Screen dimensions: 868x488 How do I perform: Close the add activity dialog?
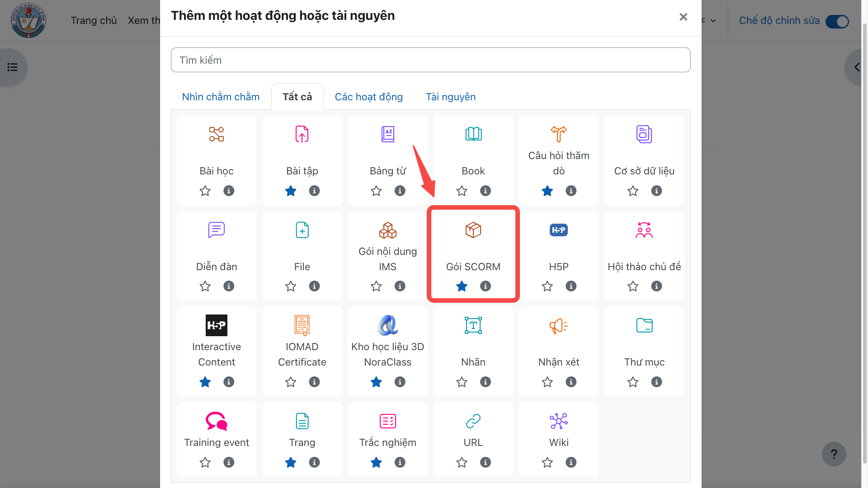tap(683, 17)
